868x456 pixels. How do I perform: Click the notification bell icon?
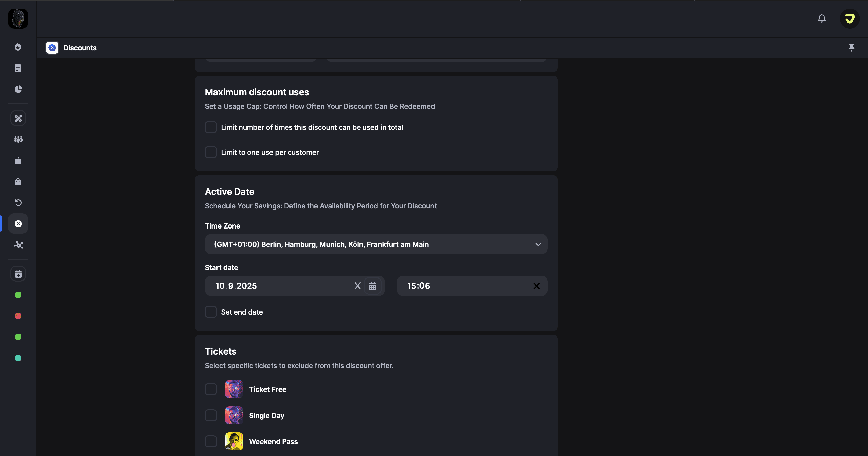[x=822, y=18]
